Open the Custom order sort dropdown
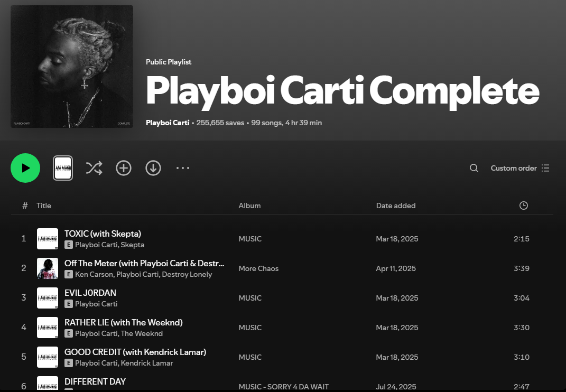566x392 pixels. click(520, 168)
